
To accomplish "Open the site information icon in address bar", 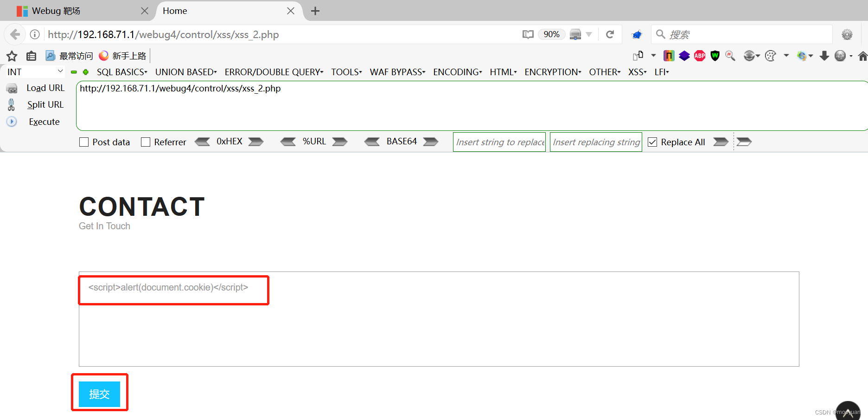I will 35,34.
